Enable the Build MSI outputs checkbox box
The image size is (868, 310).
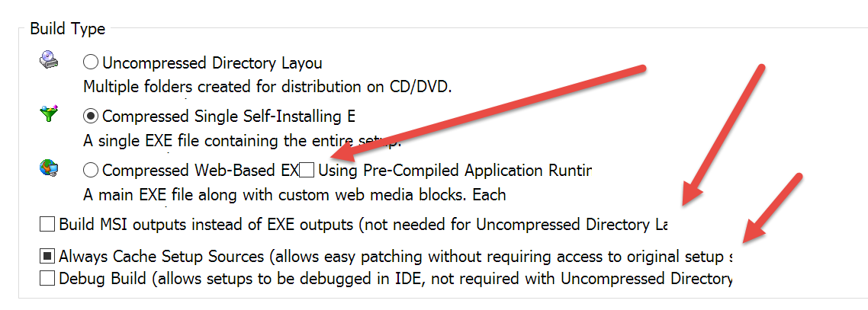(x=47, y=225)
